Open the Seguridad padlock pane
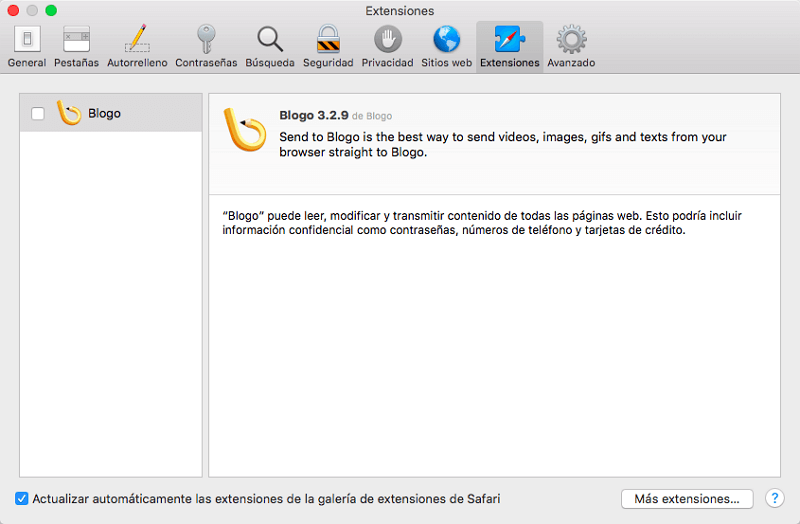 pyautogui.click(x=328, y=46)
